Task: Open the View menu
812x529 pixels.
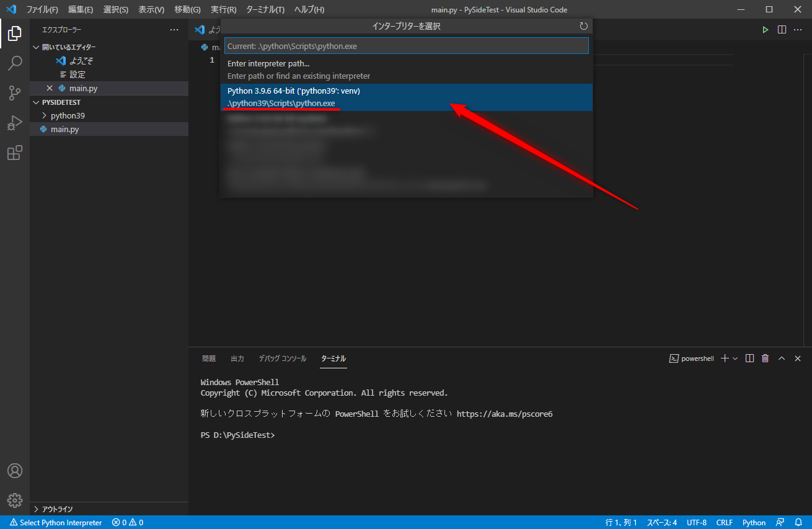Action: click(151, 9)
